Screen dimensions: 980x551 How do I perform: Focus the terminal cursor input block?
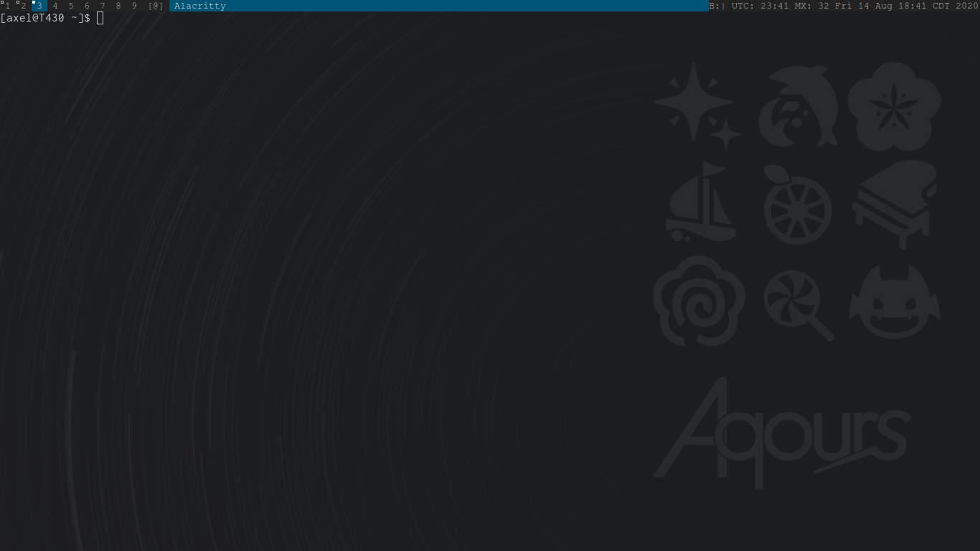100,18
